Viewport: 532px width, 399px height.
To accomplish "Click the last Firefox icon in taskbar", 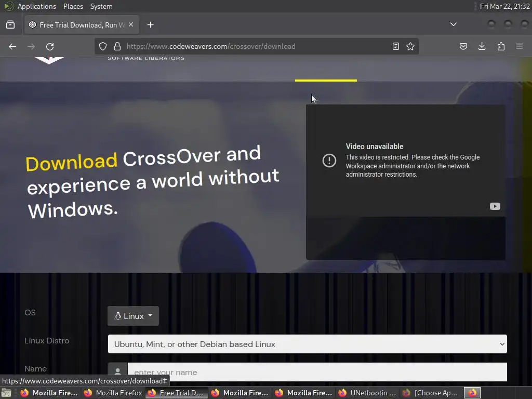I will pyautogui.click(x=472, y=393).
